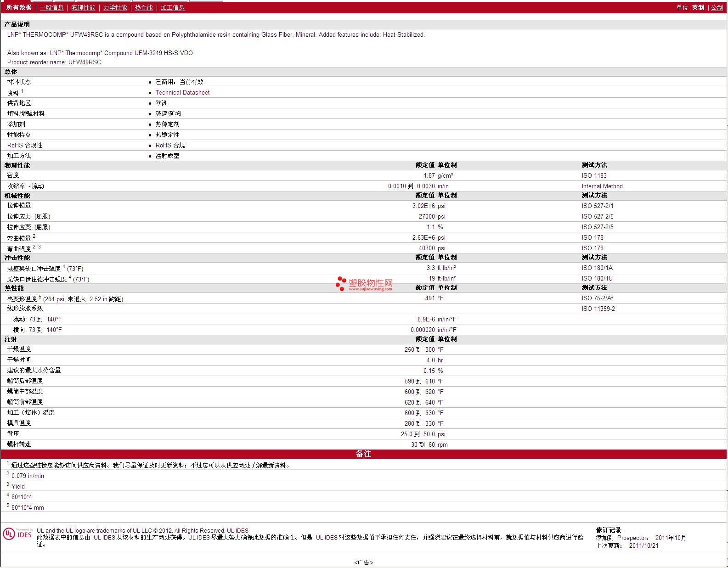Click footnote 4 beside 悬臂梁缺口冲击强度
Image resolution: width=728 pixels, height=568 pixels.
64,267
